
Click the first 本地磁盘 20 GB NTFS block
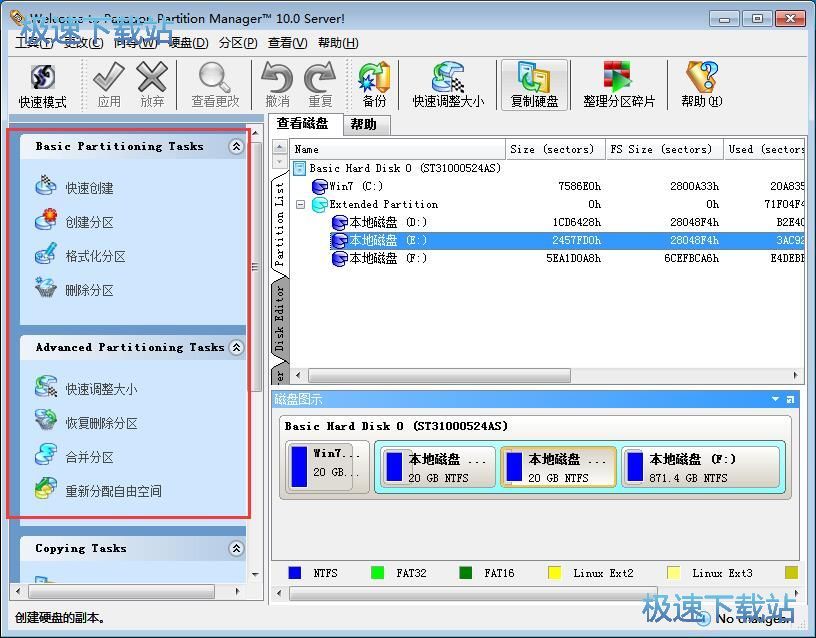pos(438,467)
